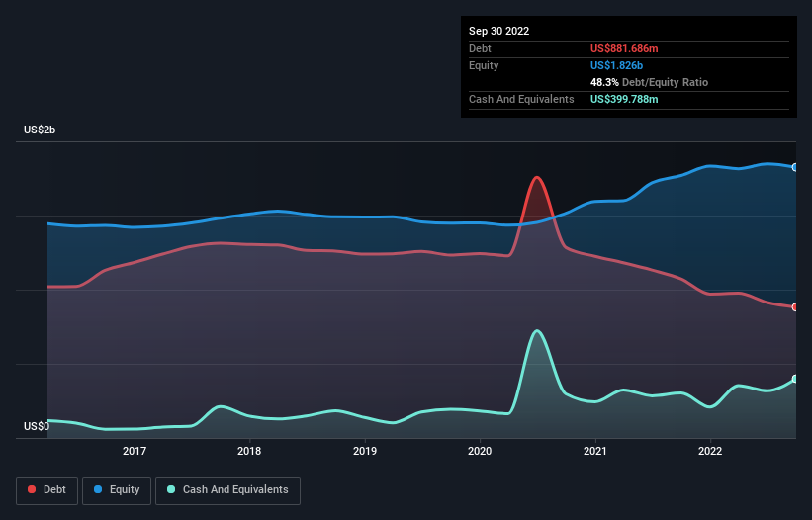This screenshot has width=812, height=520.
Task: Click the 48.3% Debt/Equity Ratio text
Action: 649,82
